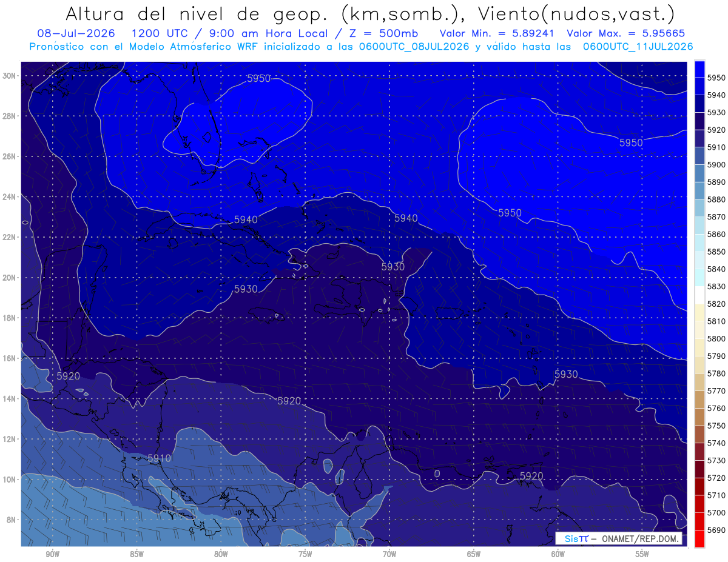Click the 75W longitude axis label
728x562 pixels.
(305, 554)
